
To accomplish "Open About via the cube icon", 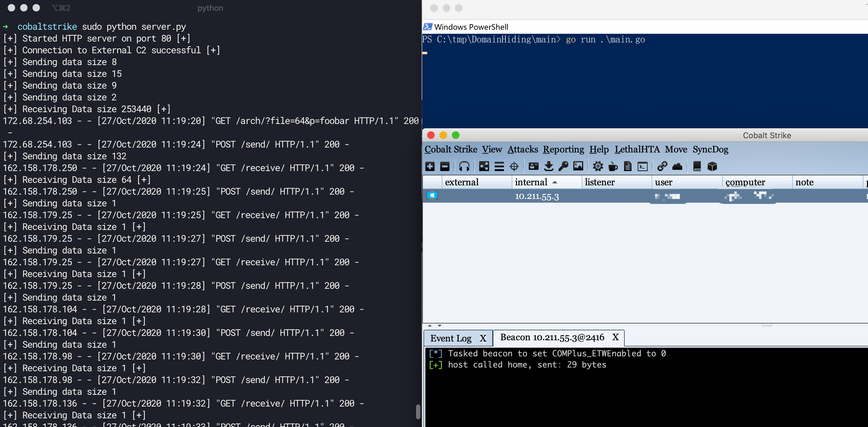I will (712, 166).
